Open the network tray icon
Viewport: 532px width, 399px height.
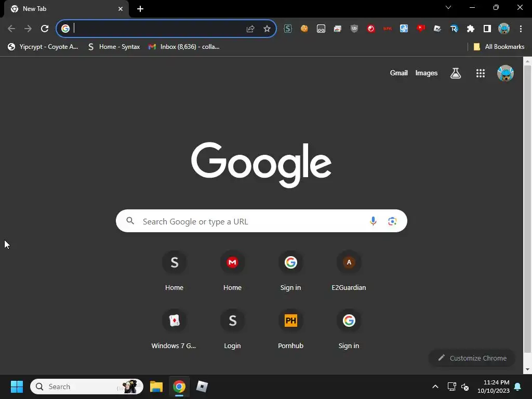[451, 387]
